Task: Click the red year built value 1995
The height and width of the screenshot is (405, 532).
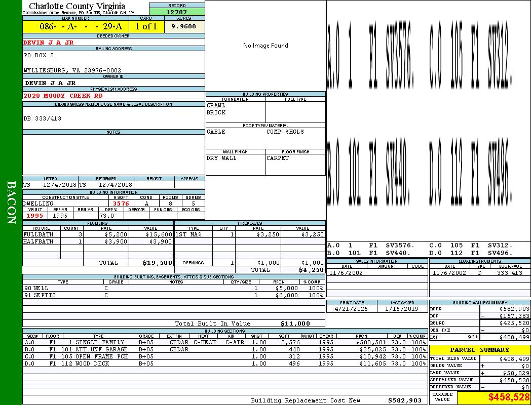Action: [35, 216]
